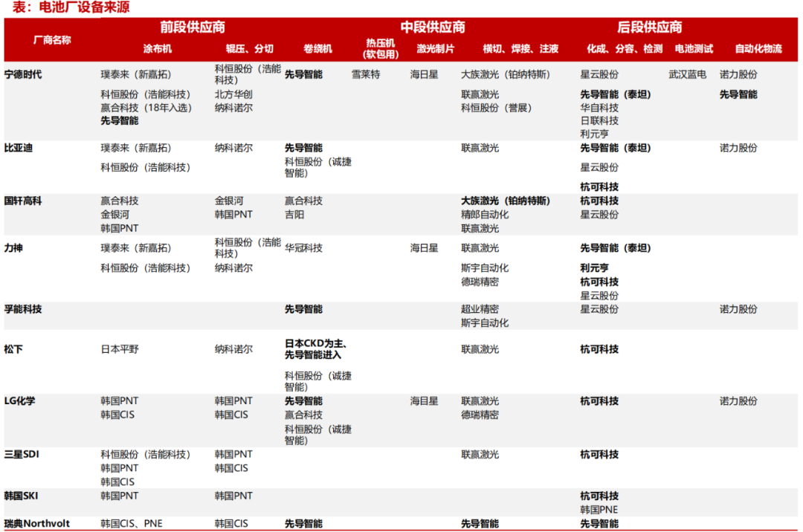Select the 瑞典Northvolt row label
Screen dimensions: 803x532
pyautogui.click(x=37, y=523)
